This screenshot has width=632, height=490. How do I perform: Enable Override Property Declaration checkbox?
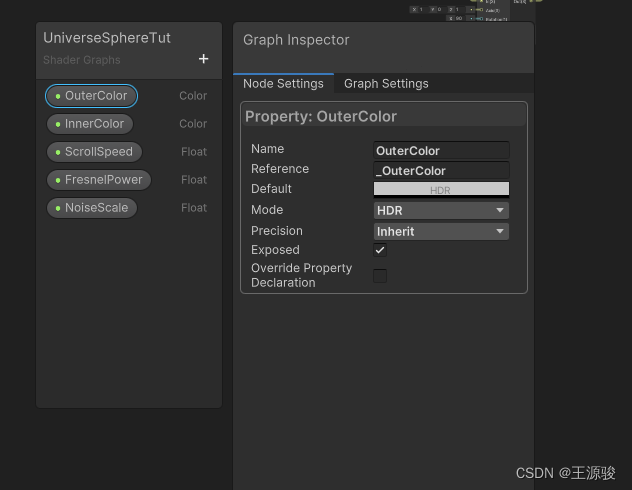point(380,275)
